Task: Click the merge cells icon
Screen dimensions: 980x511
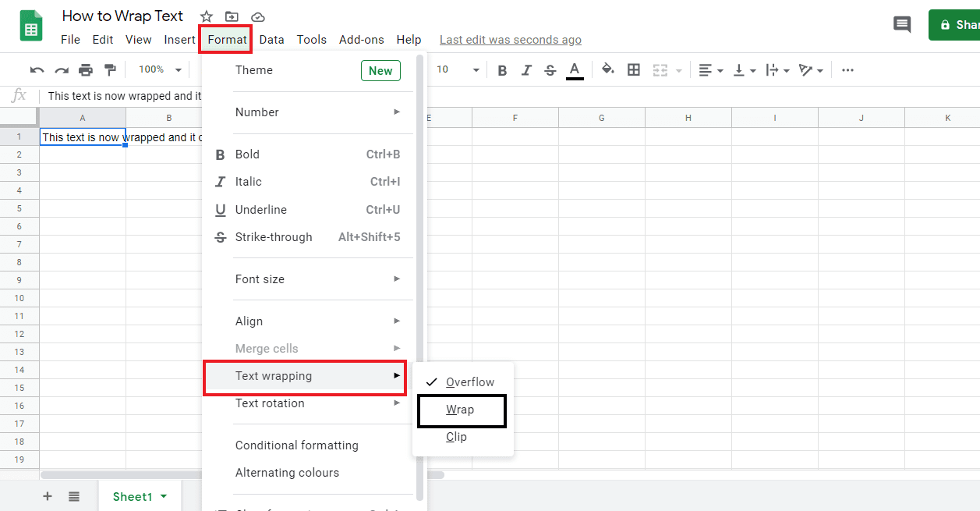Action: [660, 70]
